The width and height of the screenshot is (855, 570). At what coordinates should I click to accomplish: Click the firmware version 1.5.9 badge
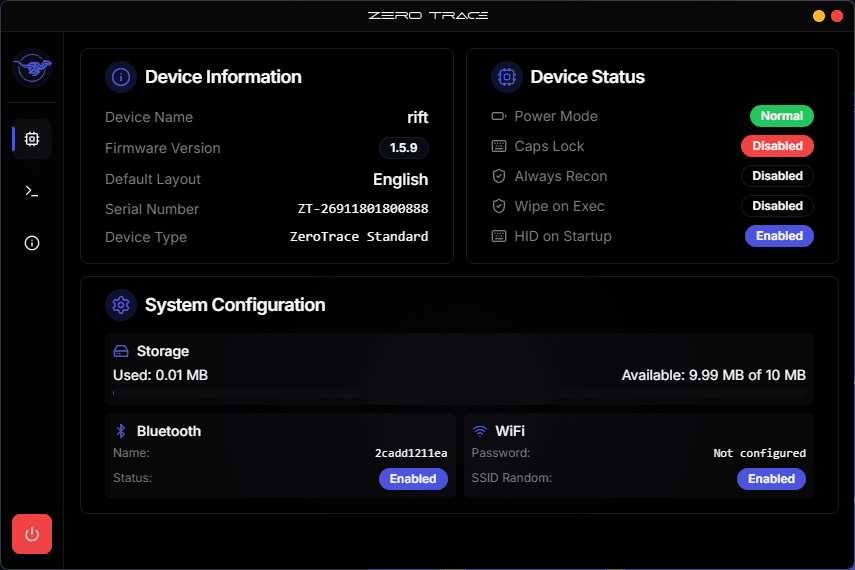[x=404, y=148]
